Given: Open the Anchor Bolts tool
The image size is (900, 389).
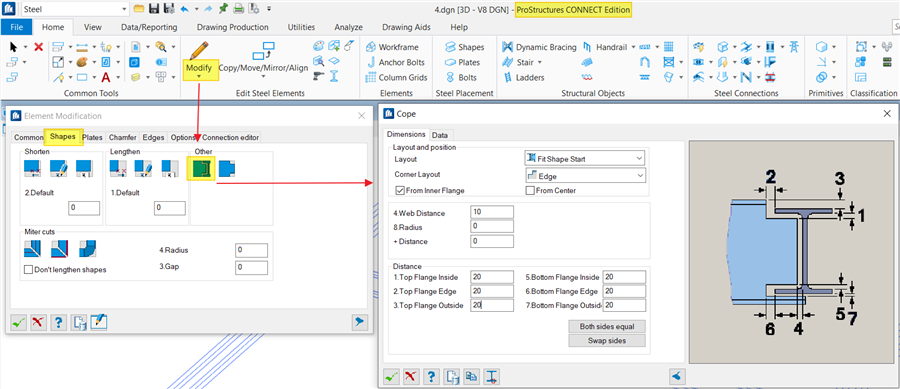Looking at the screenshot, I should coord(395,62).
